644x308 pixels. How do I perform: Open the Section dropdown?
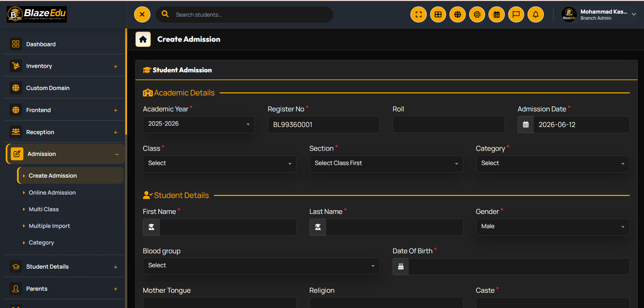386,164
